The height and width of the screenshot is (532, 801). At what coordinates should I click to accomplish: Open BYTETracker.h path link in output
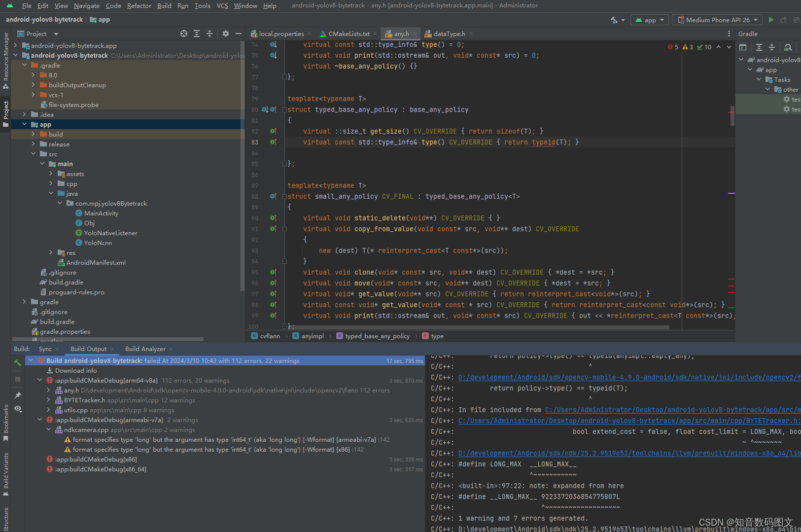[629, 421]
